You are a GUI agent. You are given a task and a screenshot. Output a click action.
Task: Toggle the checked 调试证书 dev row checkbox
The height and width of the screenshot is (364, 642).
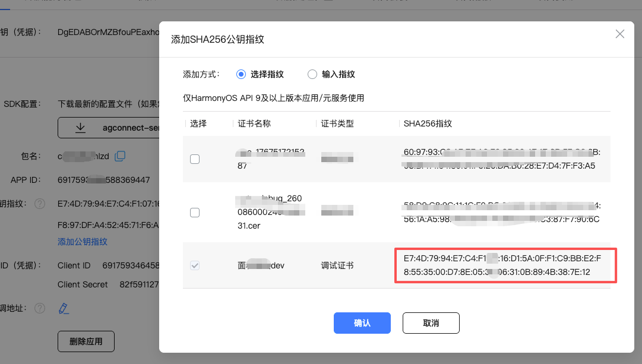tap(195, 265)
